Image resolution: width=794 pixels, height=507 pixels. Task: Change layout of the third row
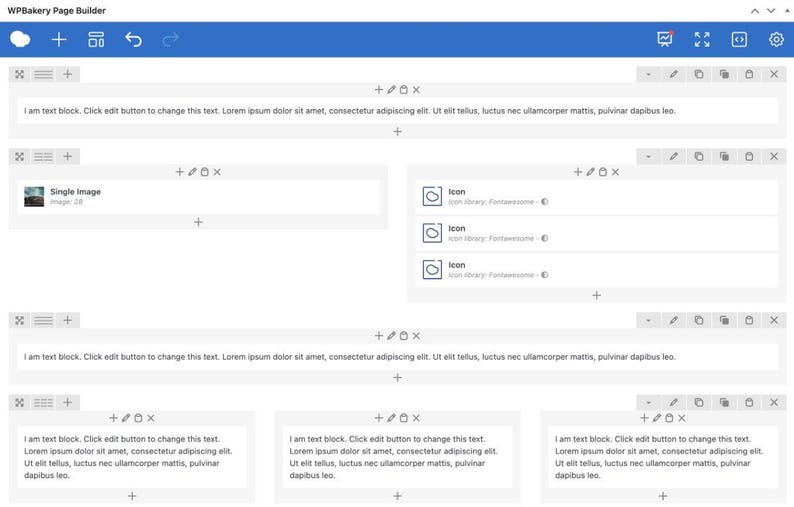[x=43, y=321]
